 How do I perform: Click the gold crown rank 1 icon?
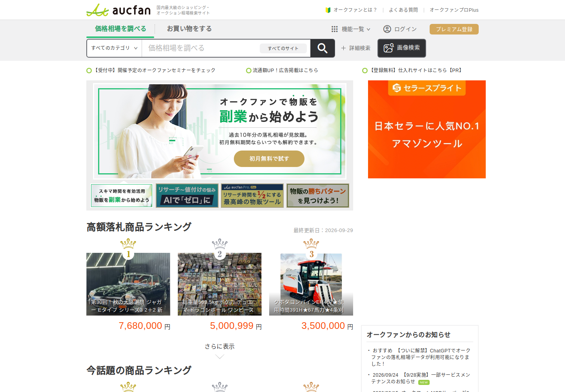(128, 249)
